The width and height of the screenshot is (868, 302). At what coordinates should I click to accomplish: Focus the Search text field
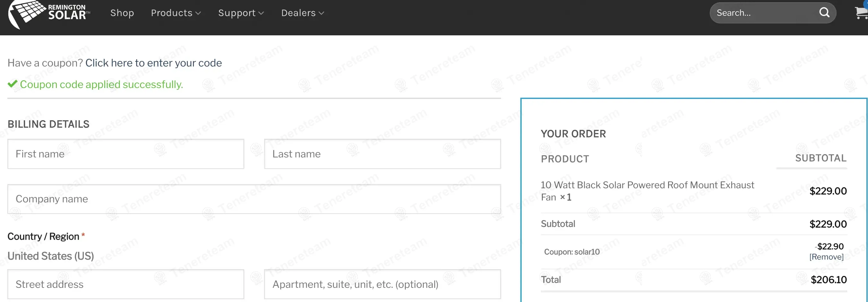765,13
